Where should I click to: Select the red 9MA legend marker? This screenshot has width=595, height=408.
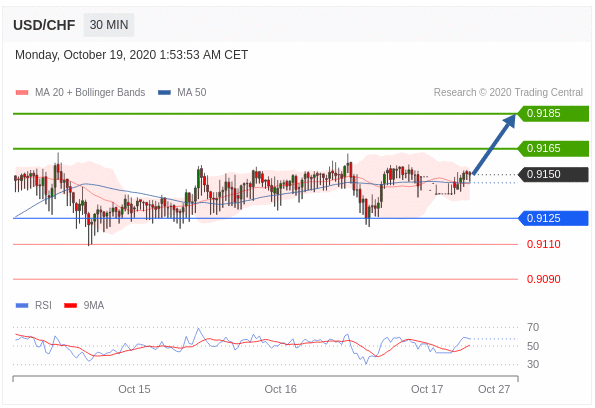(x=71, y=305)
